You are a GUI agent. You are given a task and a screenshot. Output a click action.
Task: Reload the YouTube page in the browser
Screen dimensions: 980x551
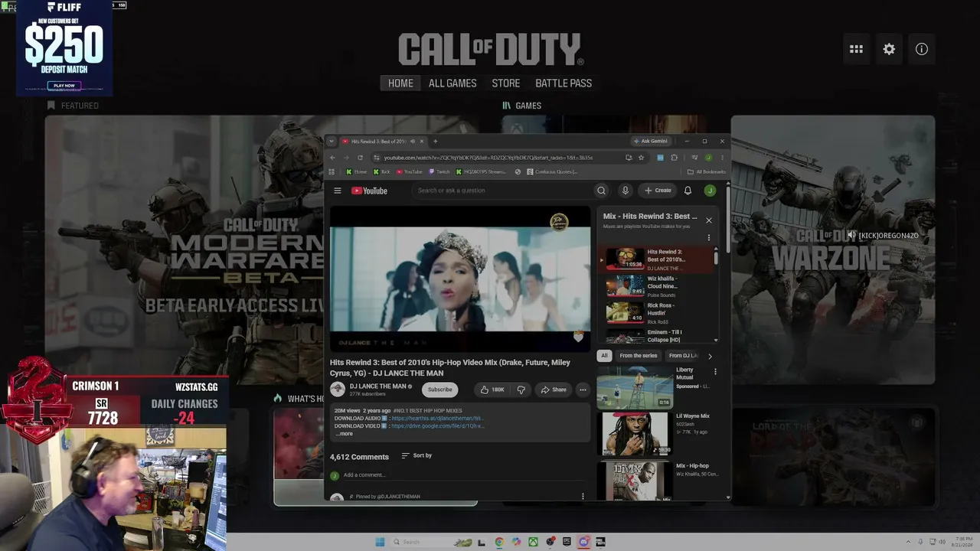click(x=360, y=158)
